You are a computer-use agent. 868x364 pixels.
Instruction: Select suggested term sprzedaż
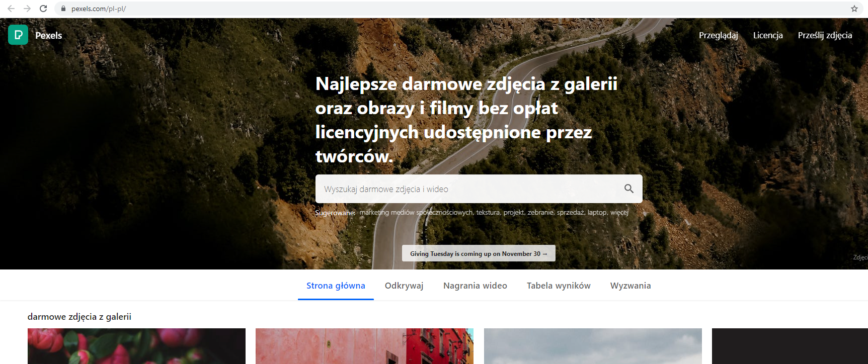[x=571, y=212]
